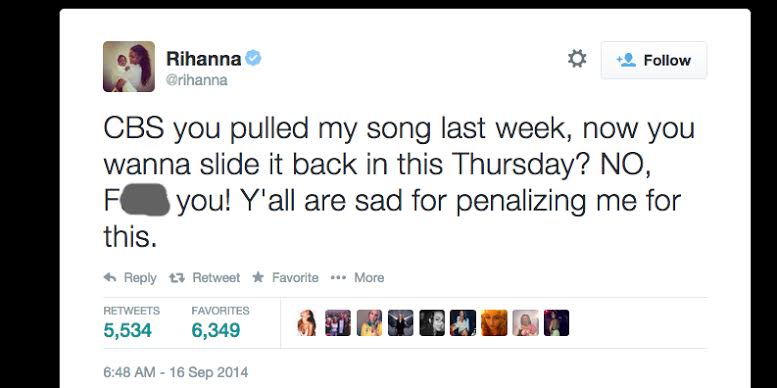The width and height of the screenshot is (777, 388).
Task: View the 6,349 favorites list
Action: click(220, 323)
